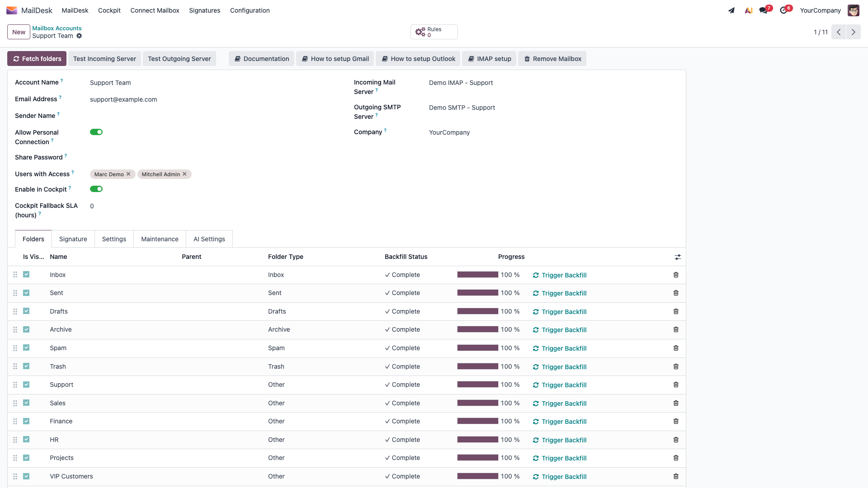Click the drag handle of Inbox row
Viewport: 868px width, 488px height.
coord(15,275)
